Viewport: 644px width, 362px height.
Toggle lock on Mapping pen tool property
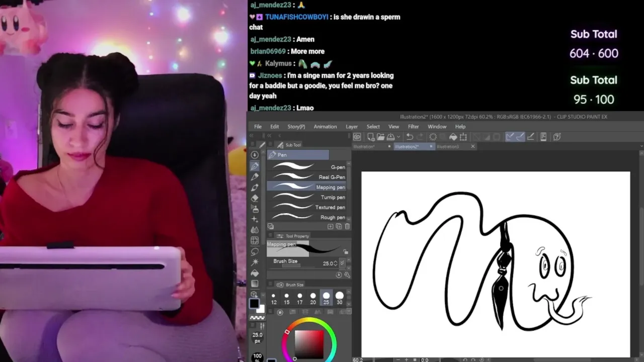pos(346,252)
